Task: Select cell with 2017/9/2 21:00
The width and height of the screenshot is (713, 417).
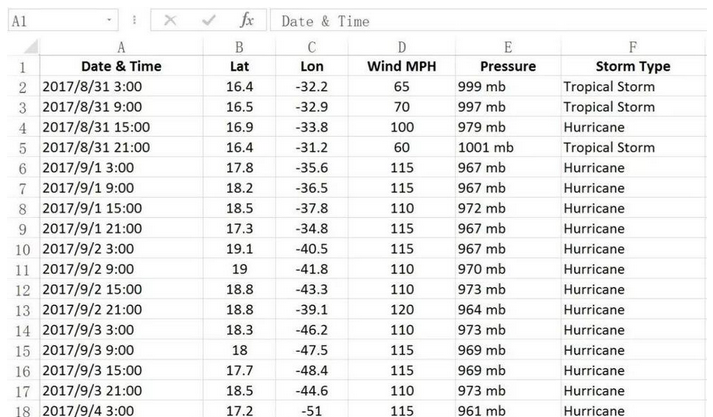Action: pos(121,310)
